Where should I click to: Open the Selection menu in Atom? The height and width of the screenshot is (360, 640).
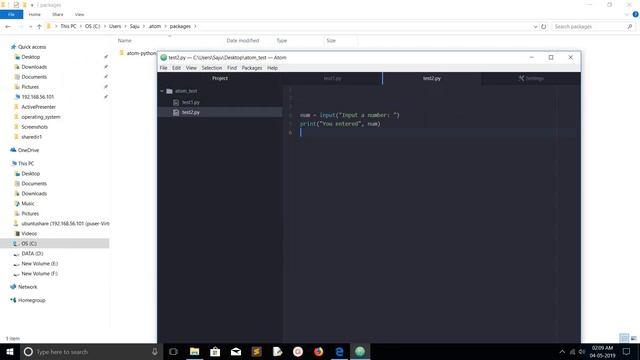211,68
